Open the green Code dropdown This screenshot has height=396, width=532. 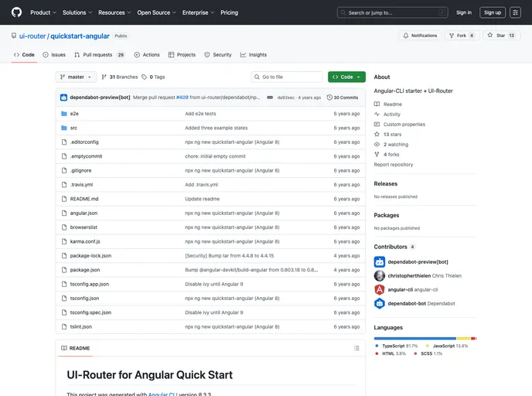tap(346, 77)
